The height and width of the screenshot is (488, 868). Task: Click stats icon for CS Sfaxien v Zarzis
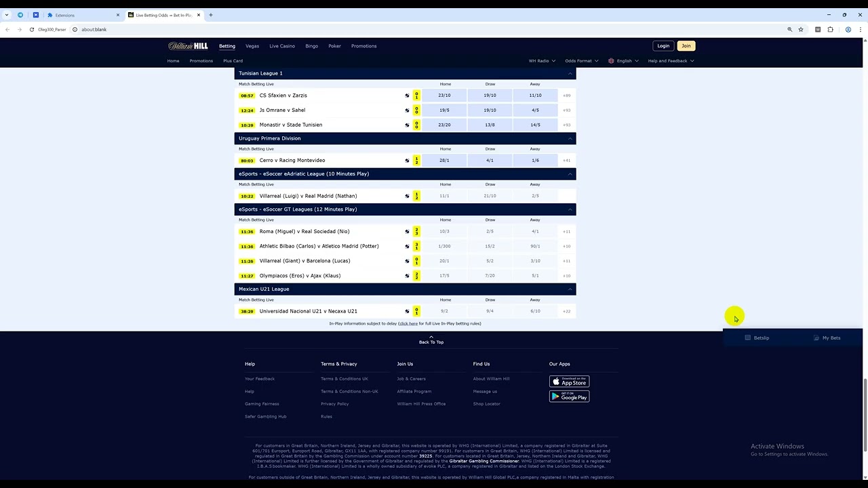408,96
